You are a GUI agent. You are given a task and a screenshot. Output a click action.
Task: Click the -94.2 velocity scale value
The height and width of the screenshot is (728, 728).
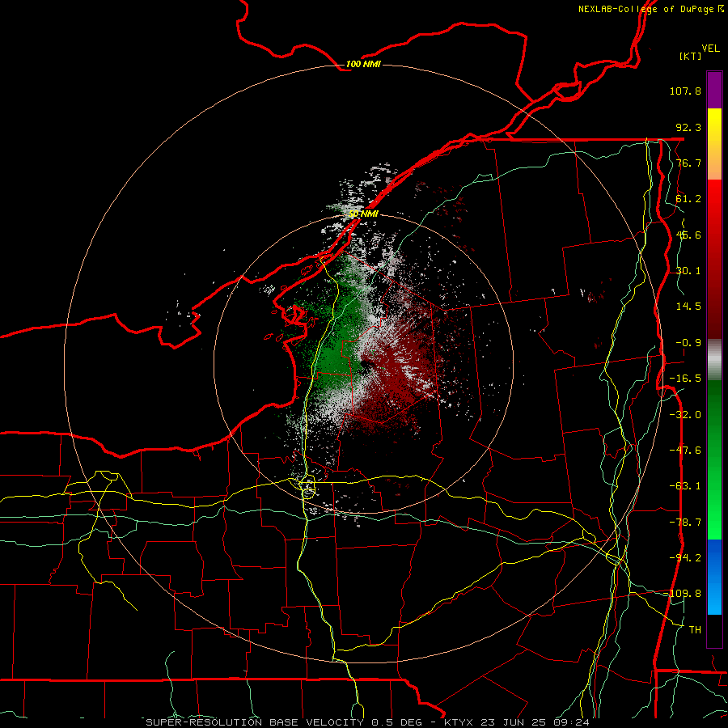tap(685, 558)
